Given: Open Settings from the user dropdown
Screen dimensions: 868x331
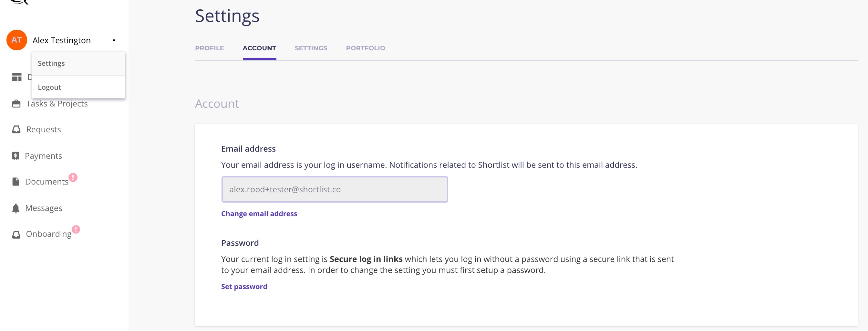Looking at the screenshot, I should tap(78, 63).
